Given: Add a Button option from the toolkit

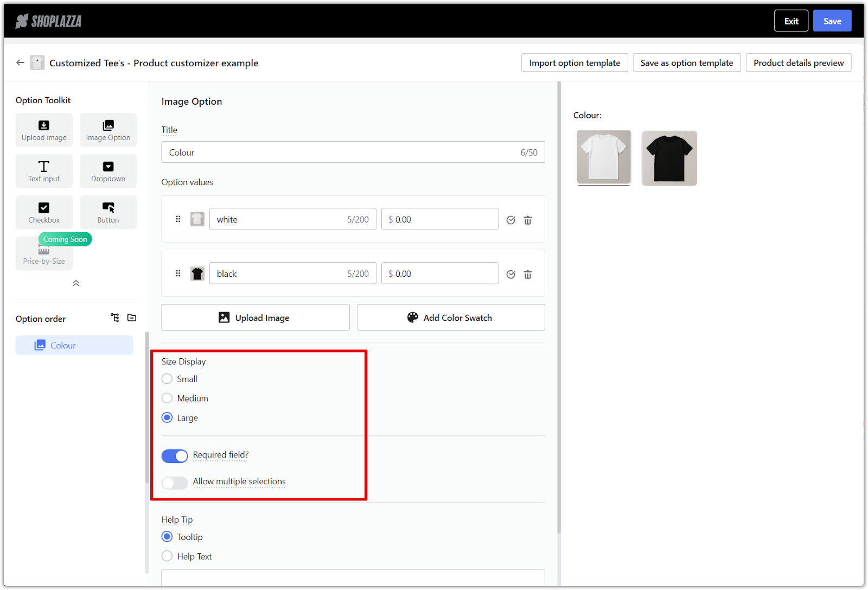Looking at the screenshot, I should tap(108, 212).
